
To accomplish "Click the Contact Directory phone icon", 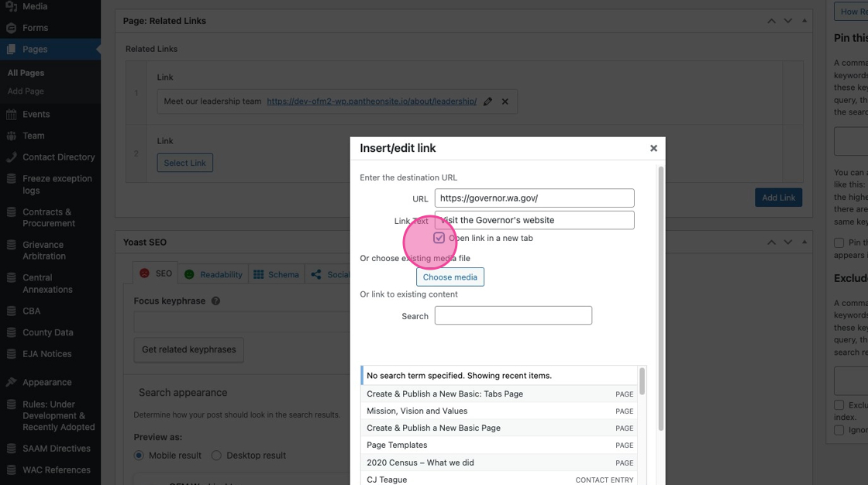I will coord(11,157).
